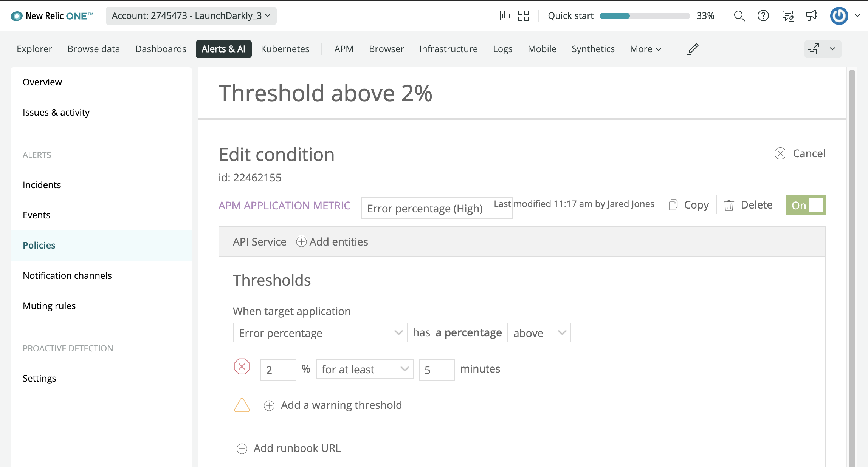
Task: Select the edit pencil icon below the navigation
Action: click(x=693, y=49)
